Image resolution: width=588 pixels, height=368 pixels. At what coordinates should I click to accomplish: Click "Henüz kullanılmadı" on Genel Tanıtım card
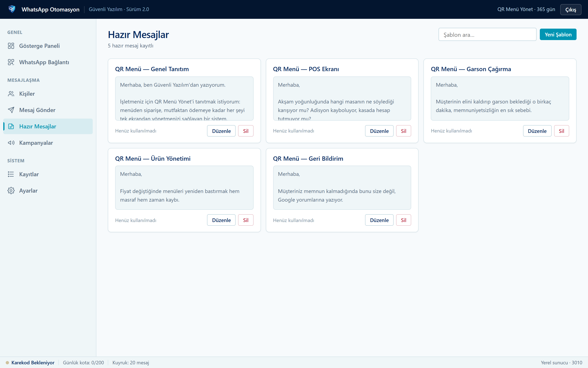click(136, 131)
